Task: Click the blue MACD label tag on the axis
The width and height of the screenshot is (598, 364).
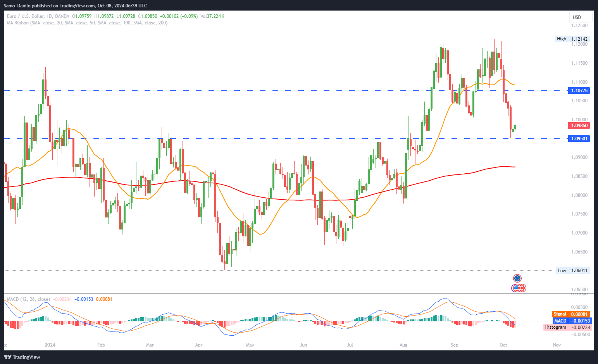Action: pyautogui.click(x=560, y=321)
